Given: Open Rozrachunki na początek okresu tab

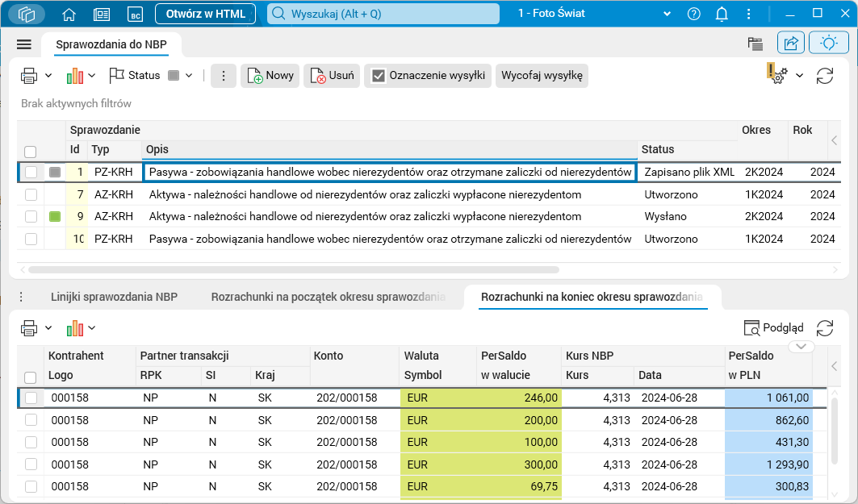Looking at the screenshot, I should pos(328,297).
